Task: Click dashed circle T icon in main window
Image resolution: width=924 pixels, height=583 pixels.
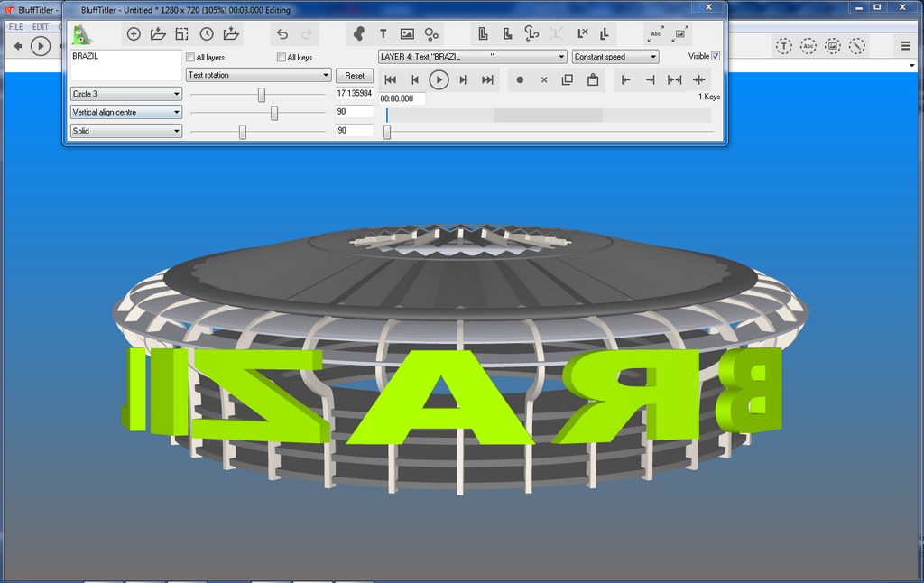Action: pos(783,46)
